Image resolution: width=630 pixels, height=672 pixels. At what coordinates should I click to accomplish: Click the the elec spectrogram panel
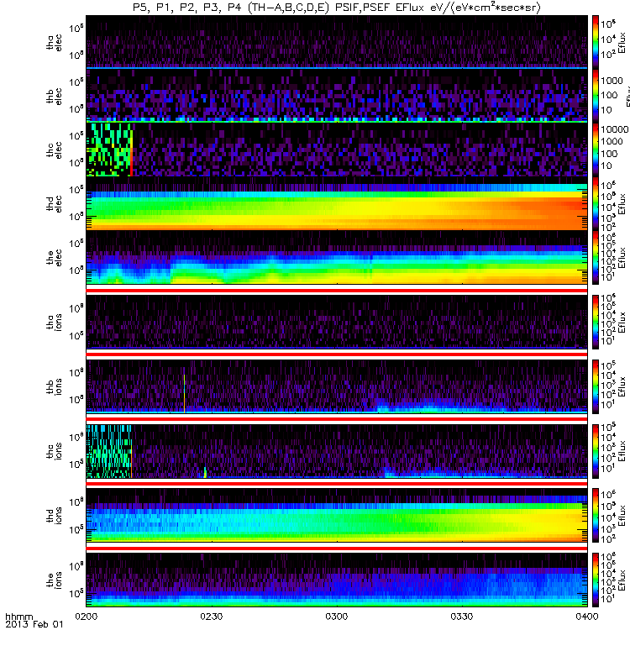click(x=337, y=257)
